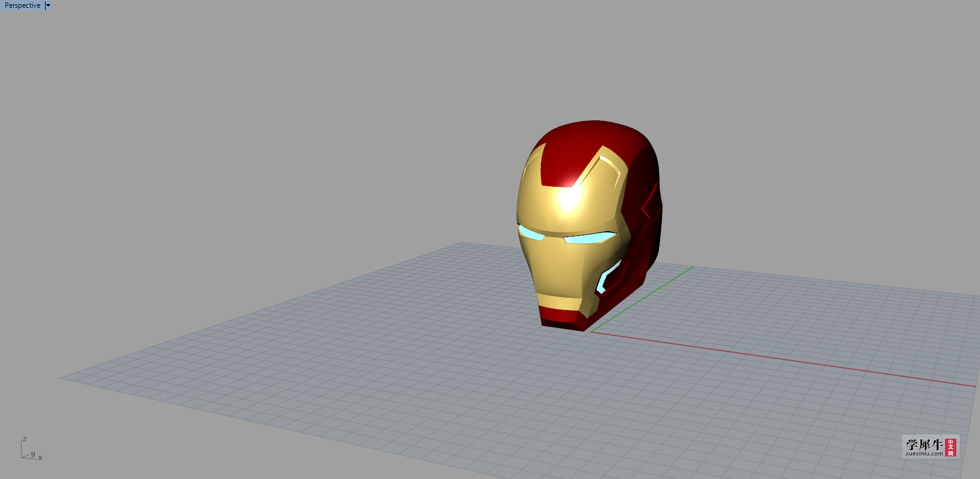Open the Perspective viewport dropdown arrow menu

(48, 5)
